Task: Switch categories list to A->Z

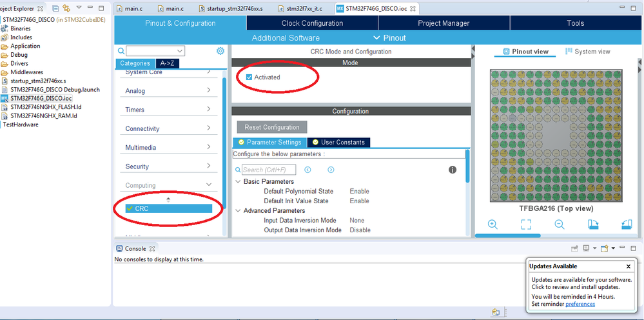Action: (168, 64)
